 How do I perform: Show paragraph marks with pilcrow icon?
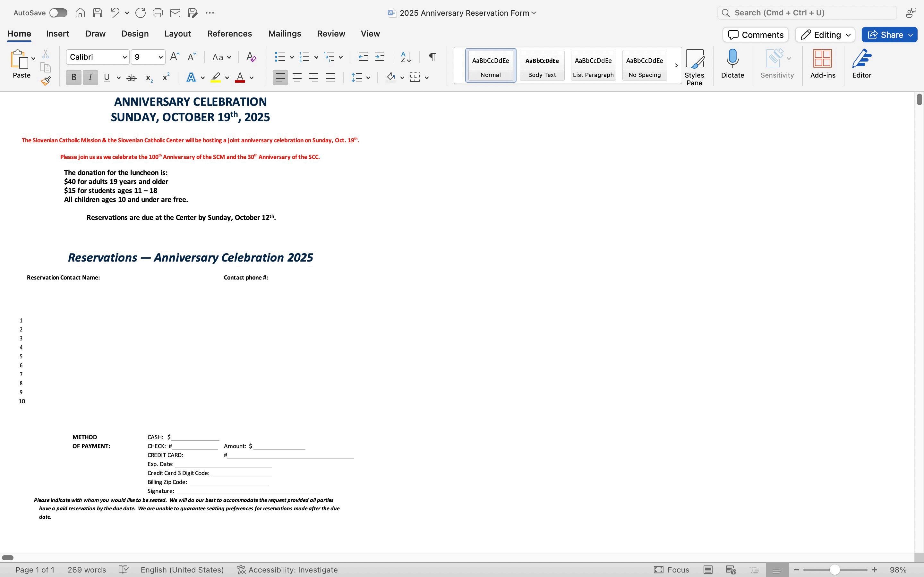click(432, 57)
